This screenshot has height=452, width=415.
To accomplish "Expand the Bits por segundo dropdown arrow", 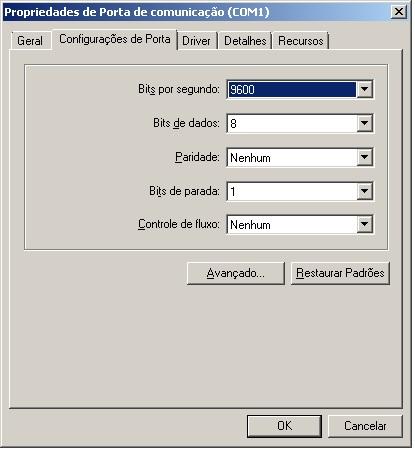I will (364, 89).
